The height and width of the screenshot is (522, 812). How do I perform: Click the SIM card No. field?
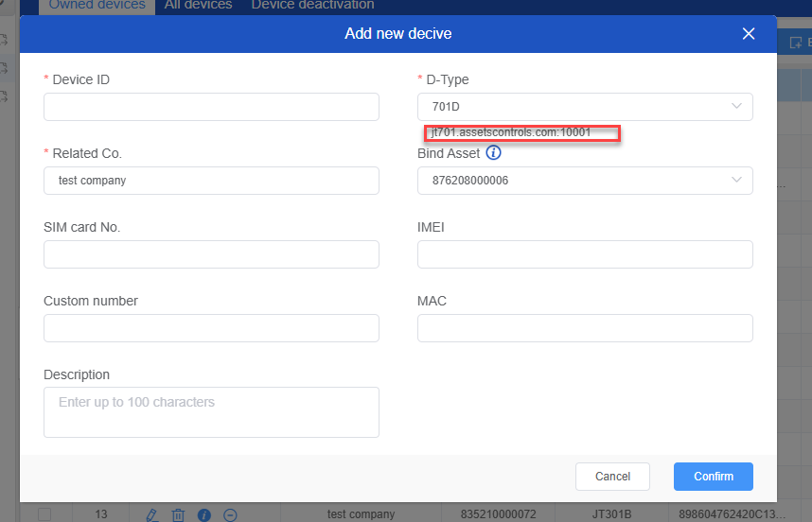point(211,254)
